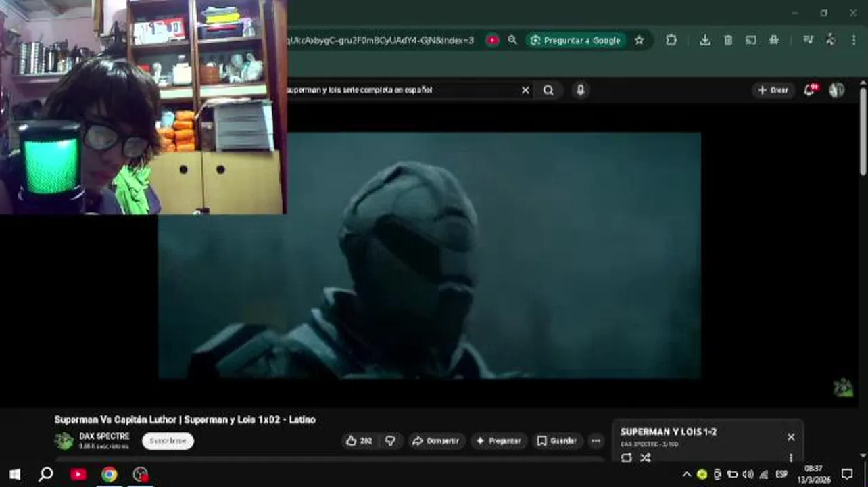
Task: Open the recording app icon in taskbar
Action: click(141, 474)
